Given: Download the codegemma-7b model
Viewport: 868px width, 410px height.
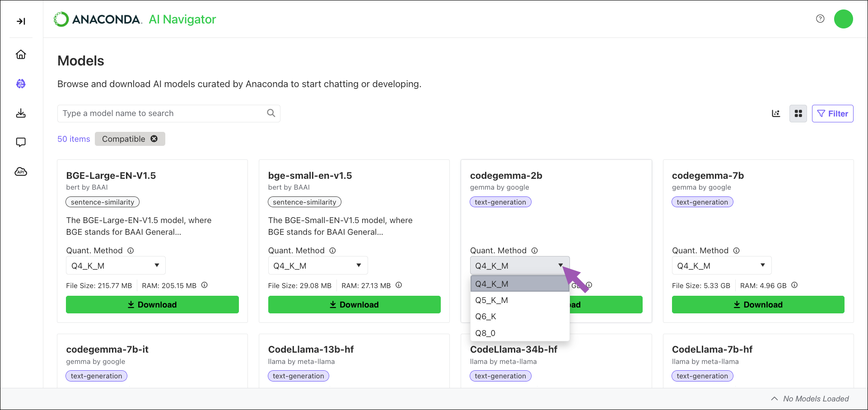Looking at the screenshot, I should [x=758, y=304].
